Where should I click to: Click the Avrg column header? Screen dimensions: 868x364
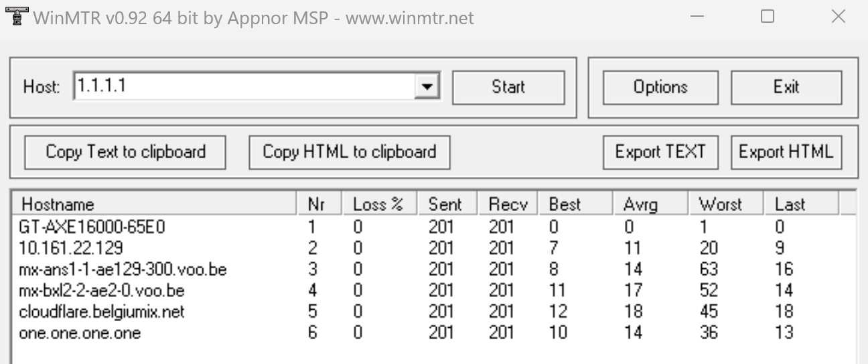click(x=650, y=204)
